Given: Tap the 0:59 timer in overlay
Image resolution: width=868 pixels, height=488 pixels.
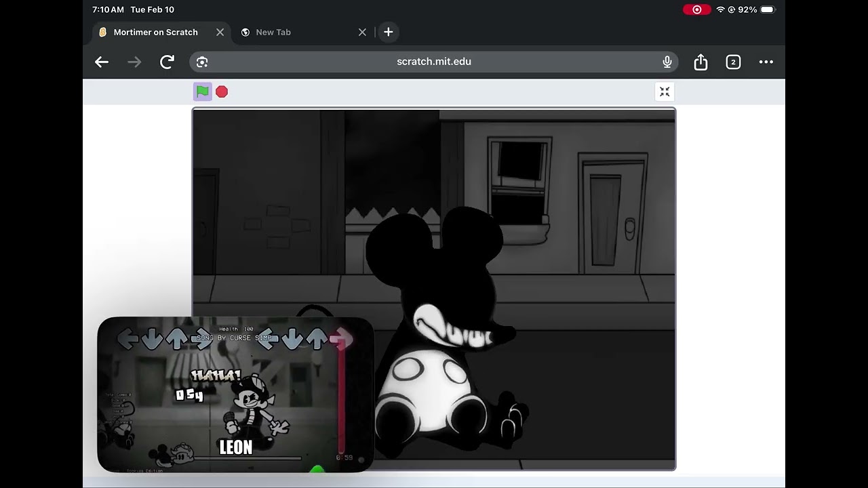Looking at the screenshot, I should click(344, 458).
